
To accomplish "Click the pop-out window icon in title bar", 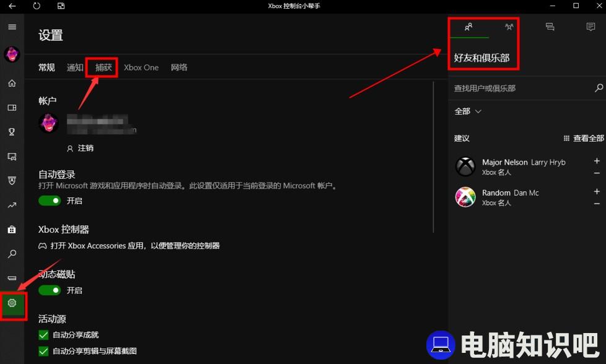I will coord(61,6).
